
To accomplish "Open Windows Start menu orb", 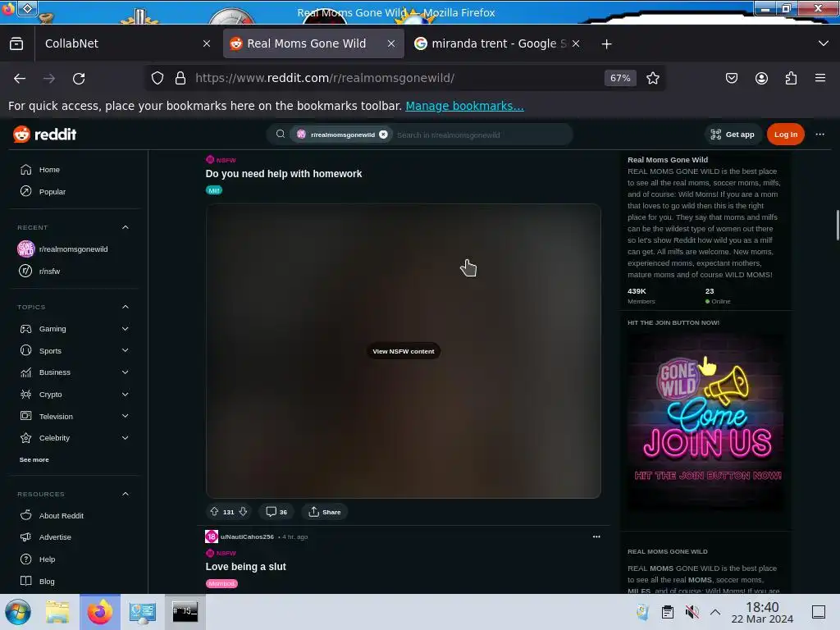I will (x=18, y=612).
